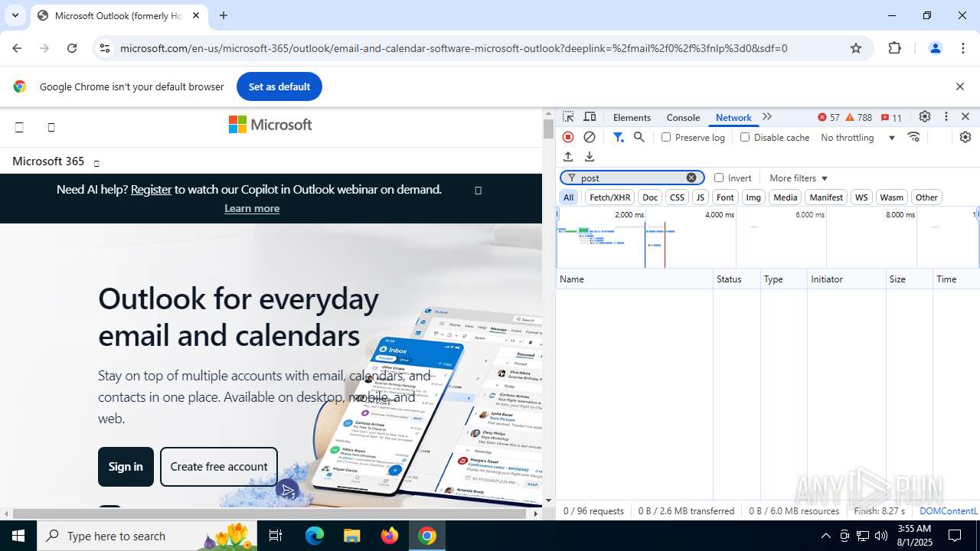
Task: Open a new browser tab
Action: 224,15
